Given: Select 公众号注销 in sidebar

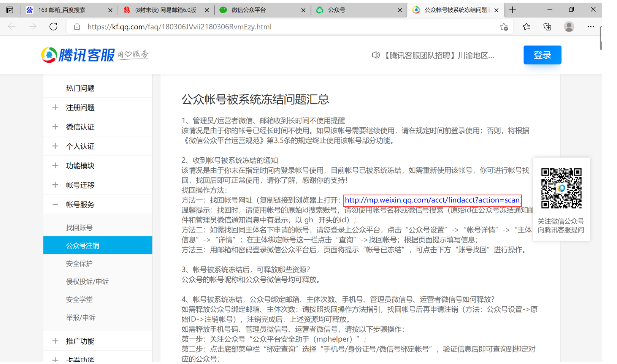Looking at the screenshot, I should [x=98, y=245].
